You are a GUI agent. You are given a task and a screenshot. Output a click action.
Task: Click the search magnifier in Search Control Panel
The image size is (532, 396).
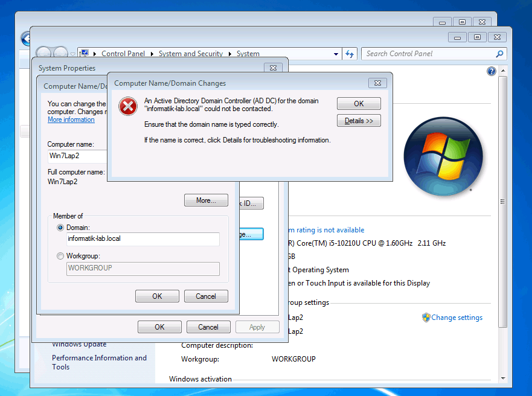(x=499, y=54)
